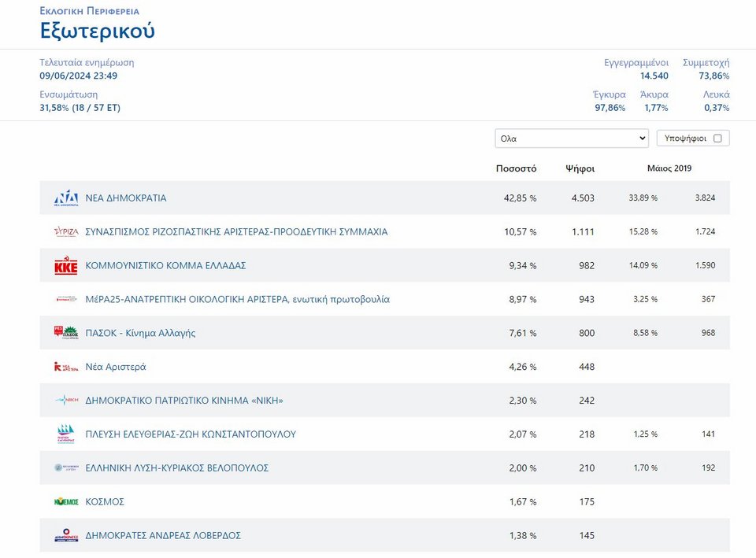The image size is (756, 558).
Task: Click the 33,89 % May 2019 cell
Action: tap(643, 198)
